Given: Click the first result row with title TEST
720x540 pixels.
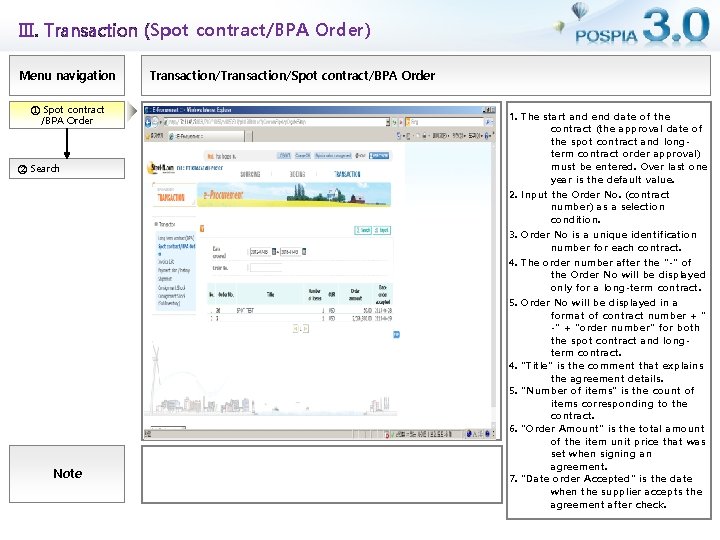Looking at the screenshot, I should 300,311.
